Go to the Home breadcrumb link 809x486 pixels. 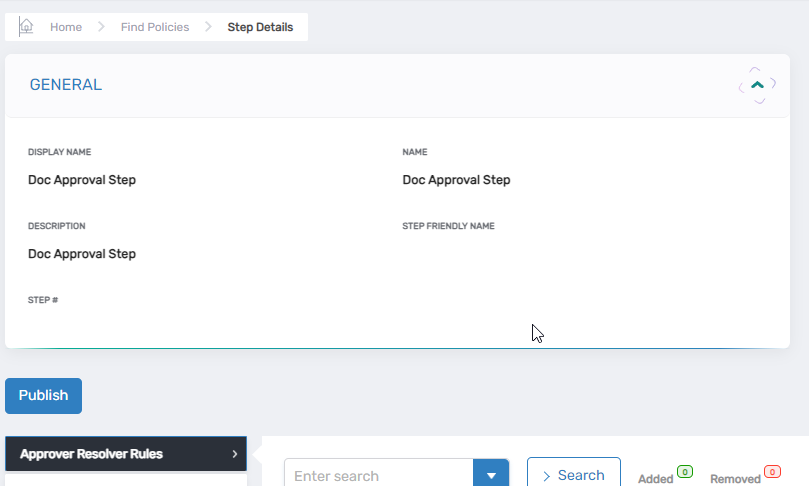click(66, 27)
